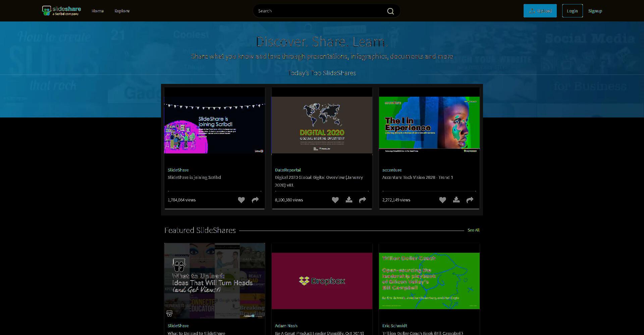Like the SlideShare is joining Scribd card
Screen dimensions: 644x335
(241, 200)
